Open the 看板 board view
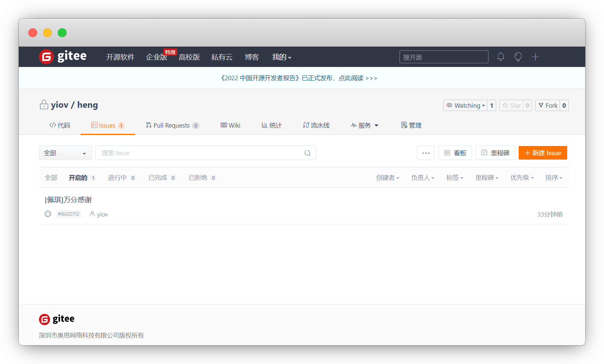The image size is (604, 364). [455, 153]
